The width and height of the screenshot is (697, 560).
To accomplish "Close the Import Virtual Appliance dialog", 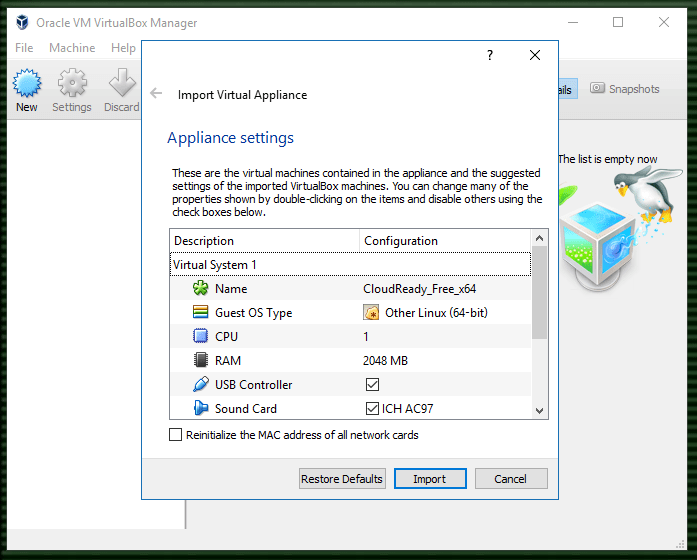I will pos(535,55).
